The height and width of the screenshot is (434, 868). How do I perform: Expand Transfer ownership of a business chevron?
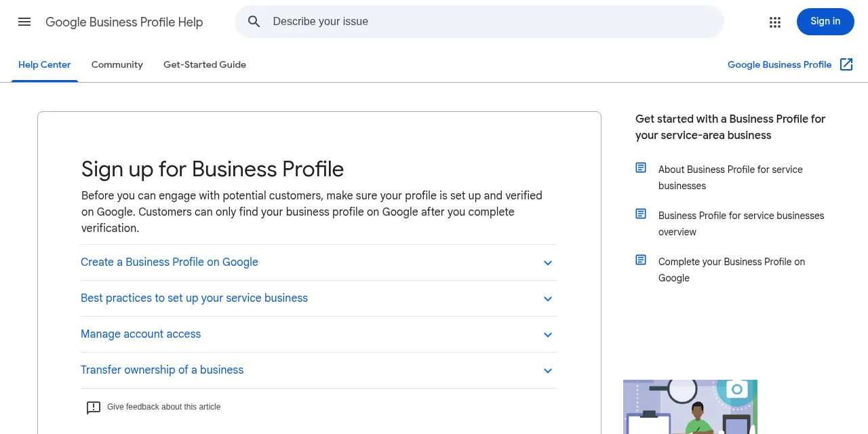click(x=548, y=371)
